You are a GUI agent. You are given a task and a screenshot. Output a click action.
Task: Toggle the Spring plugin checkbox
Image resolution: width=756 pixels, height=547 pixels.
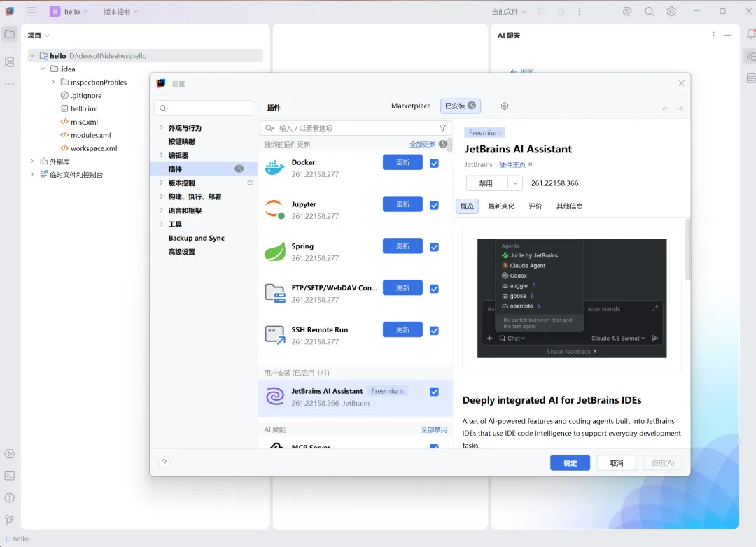pyautogui.click(x=434, y=247)
